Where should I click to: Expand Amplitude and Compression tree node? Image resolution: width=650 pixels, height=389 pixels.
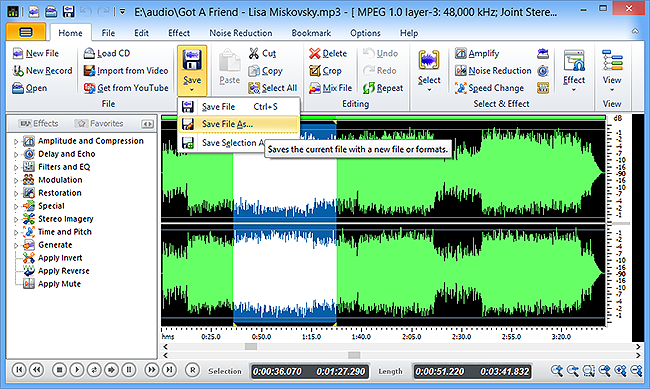pos(16,141)
